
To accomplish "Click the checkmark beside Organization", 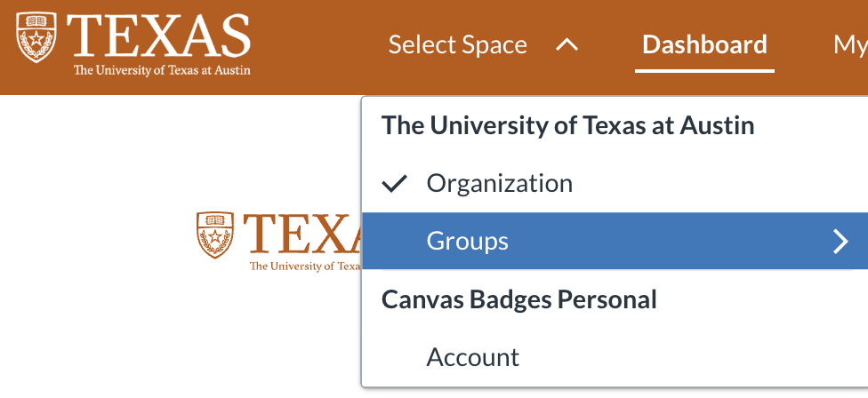I will [x=394, y=184].
